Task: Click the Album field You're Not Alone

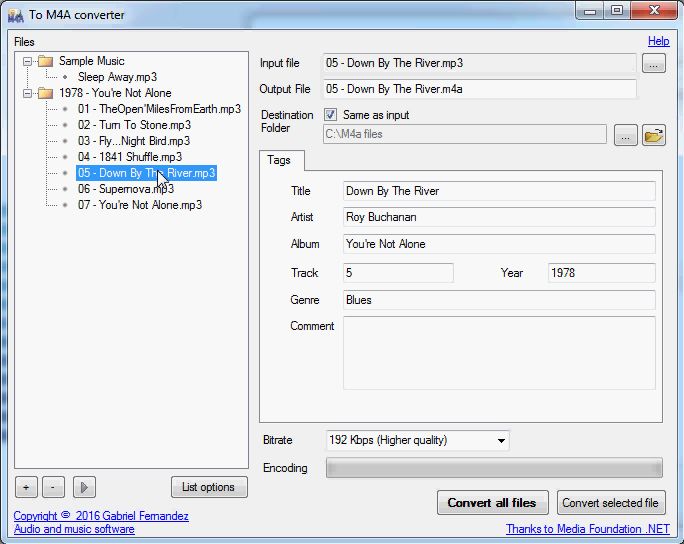Action: 499,244
